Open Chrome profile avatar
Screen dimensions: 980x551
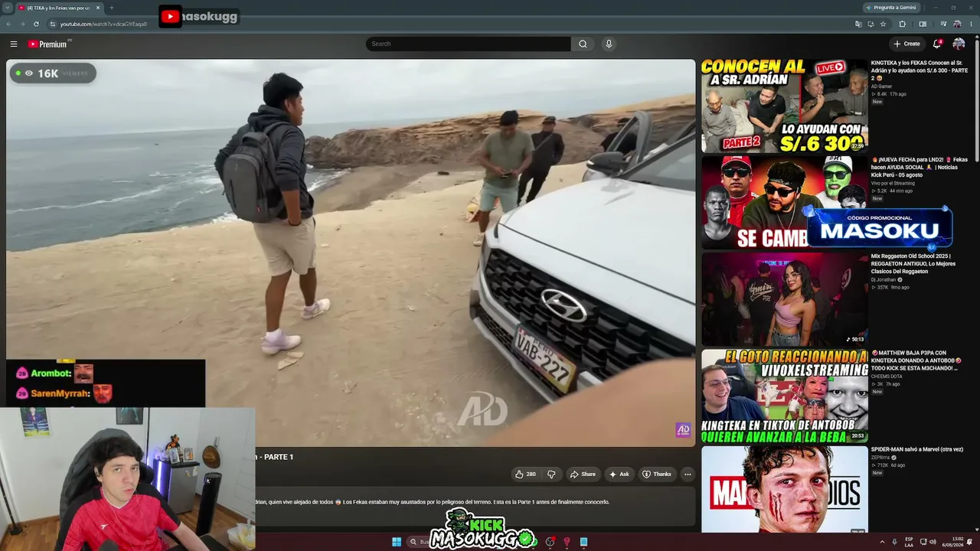coord(957,24)
